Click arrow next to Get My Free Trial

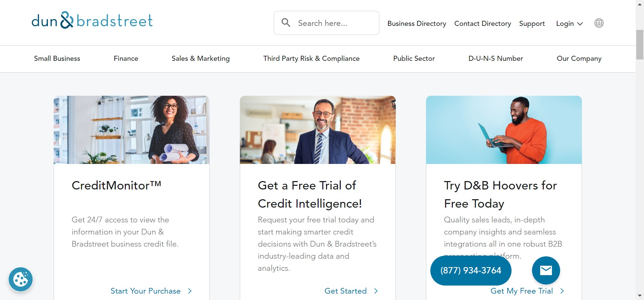click(562, 291)
